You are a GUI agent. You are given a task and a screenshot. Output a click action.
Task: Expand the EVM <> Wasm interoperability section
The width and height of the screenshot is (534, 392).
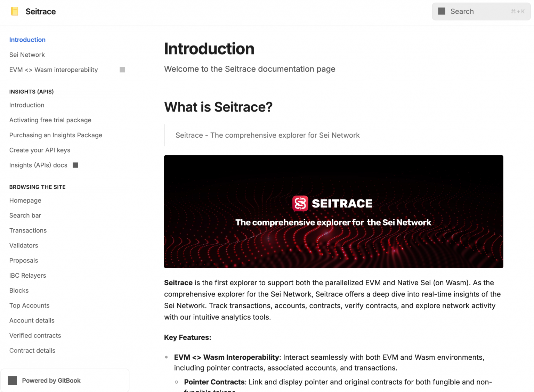[122, 70]
